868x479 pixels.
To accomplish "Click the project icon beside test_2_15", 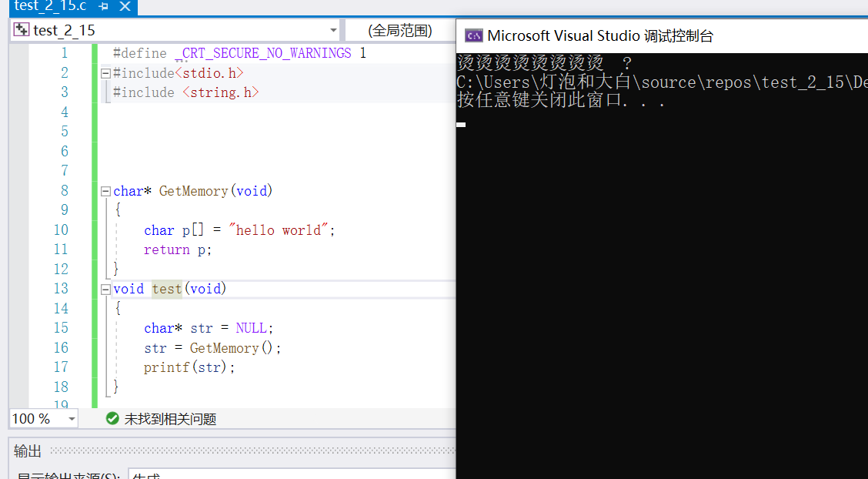I will point(22,30).
